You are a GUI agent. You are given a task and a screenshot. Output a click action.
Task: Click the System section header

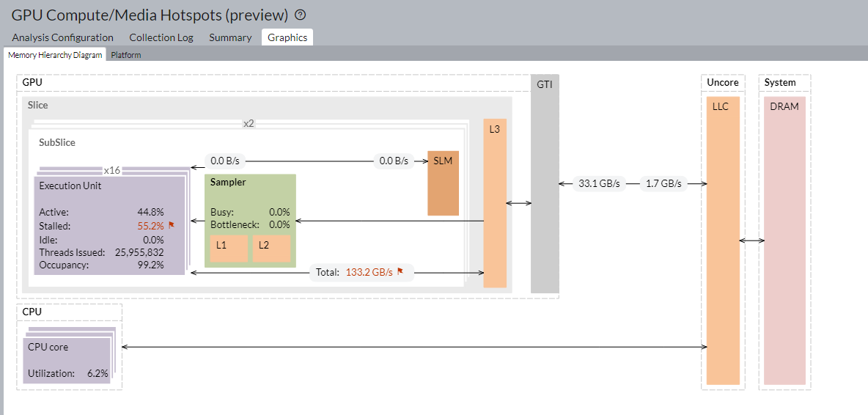coord(780,82)
